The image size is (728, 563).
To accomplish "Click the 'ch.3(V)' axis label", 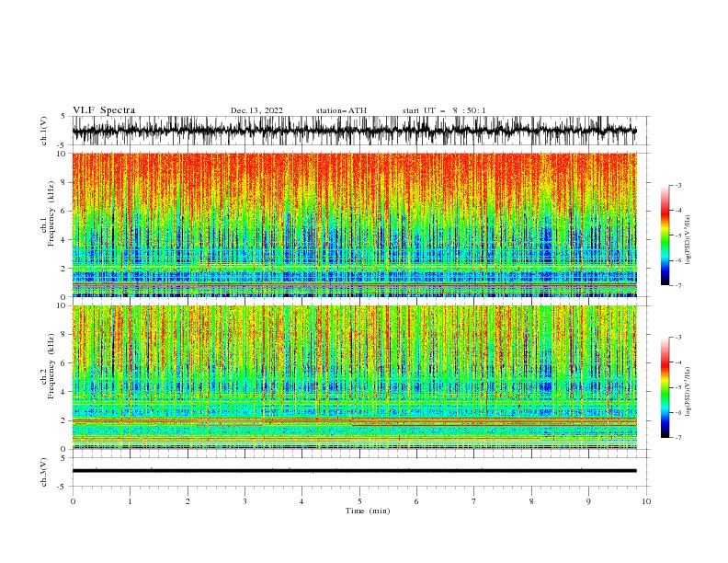I will (44, 472).
